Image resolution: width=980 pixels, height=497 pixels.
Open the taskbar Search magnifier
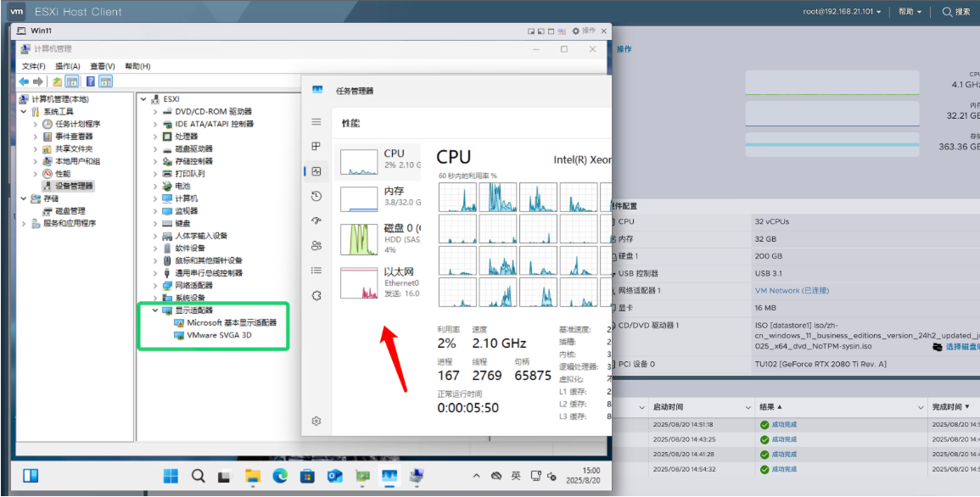[x=199, y=477]
